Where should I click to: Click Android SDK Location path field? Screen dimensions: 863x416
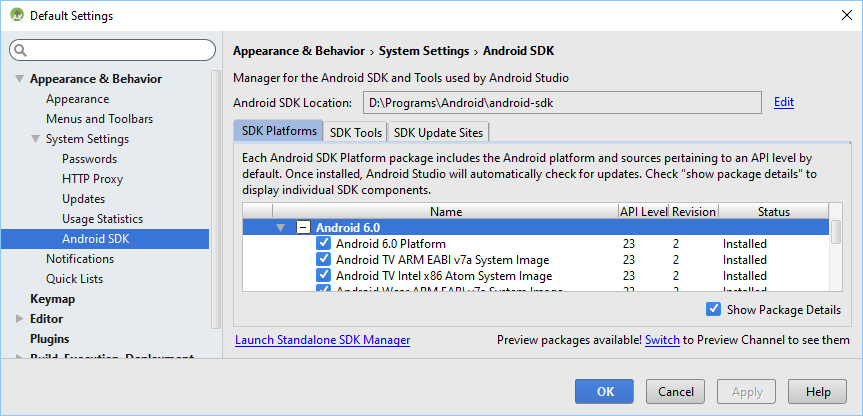(562, 103)
